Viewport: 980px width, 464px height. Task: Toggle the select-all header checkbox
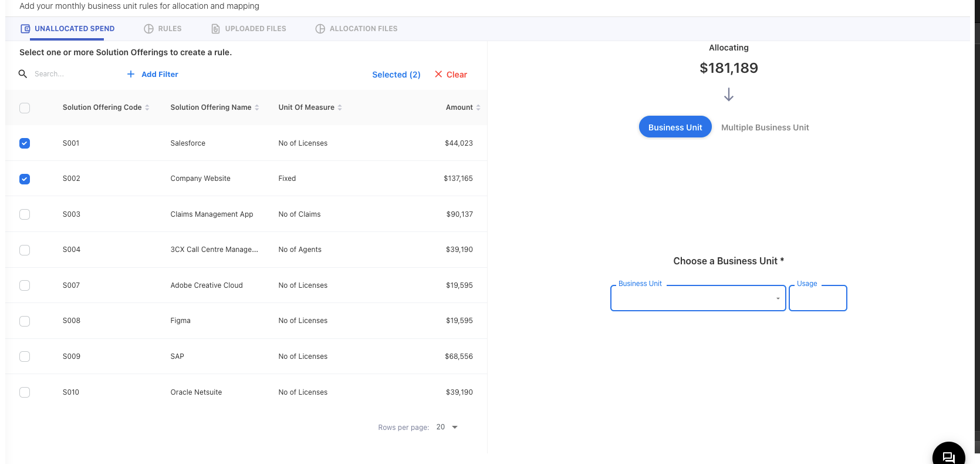25,108
